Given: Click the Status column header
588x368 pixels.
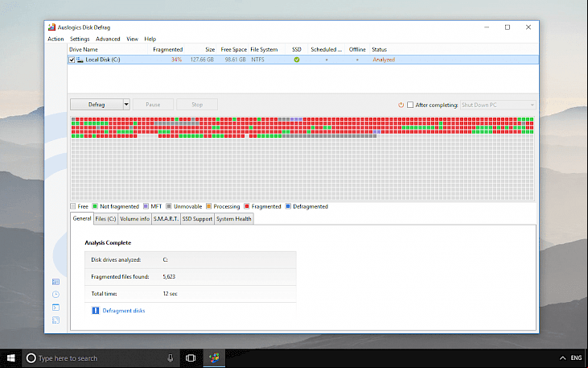Looking at the screenshot, I should pos(379,50).
